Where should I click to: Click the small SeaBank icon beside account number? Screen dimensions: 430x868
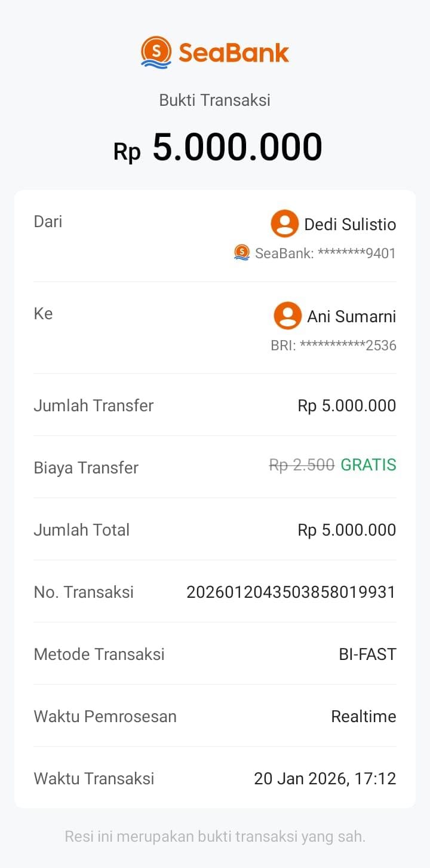coord(242,253)
